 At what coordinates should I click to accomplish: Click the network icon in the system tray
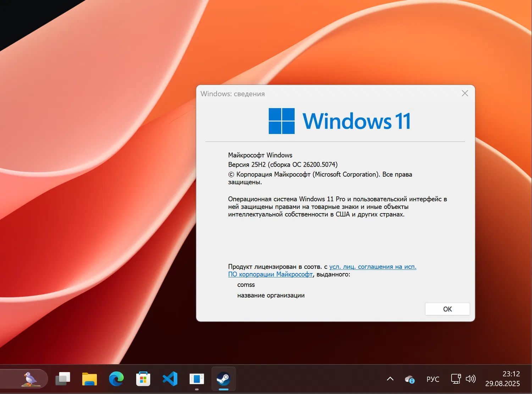pos(456,379)
